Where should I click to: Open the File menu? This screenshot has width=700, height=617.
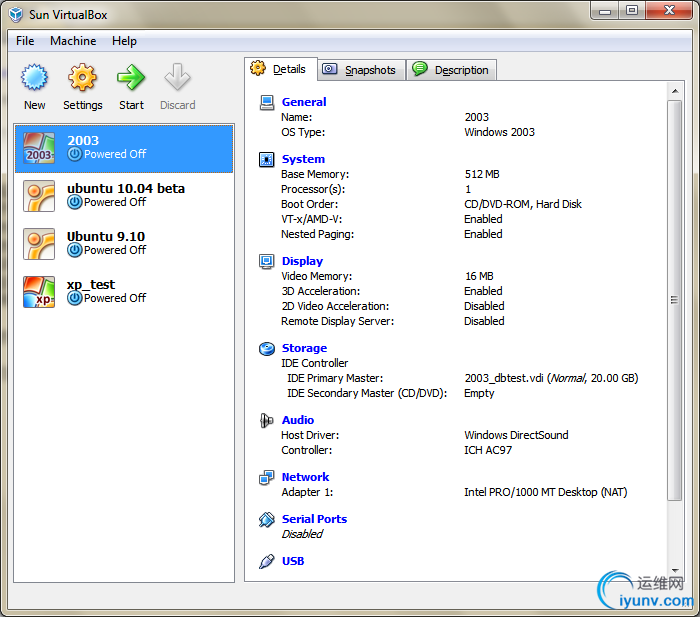pos(25,41)
